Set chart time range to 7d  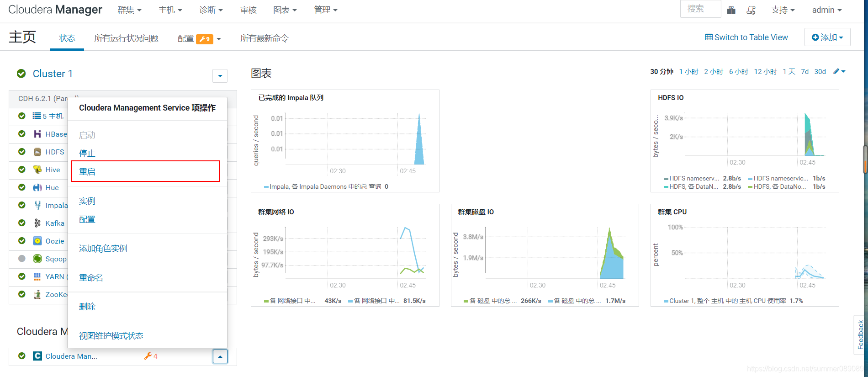804,72
